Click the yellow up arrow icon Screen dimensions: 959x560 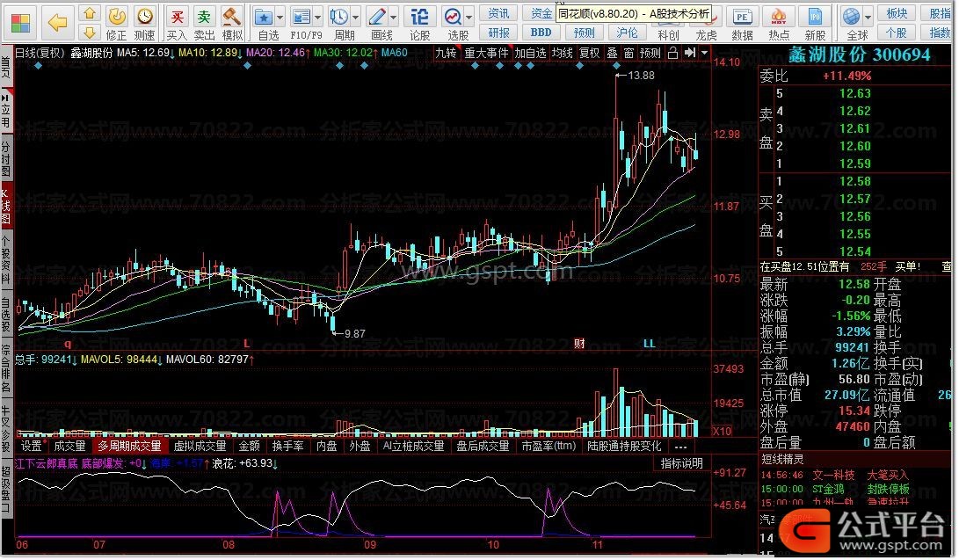90,13
